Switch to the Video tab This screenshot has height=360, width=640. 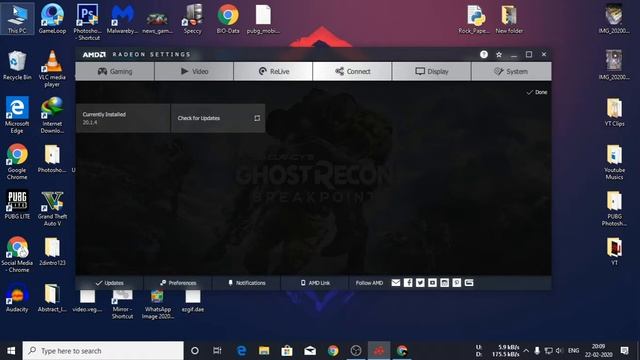pos(194,71)
